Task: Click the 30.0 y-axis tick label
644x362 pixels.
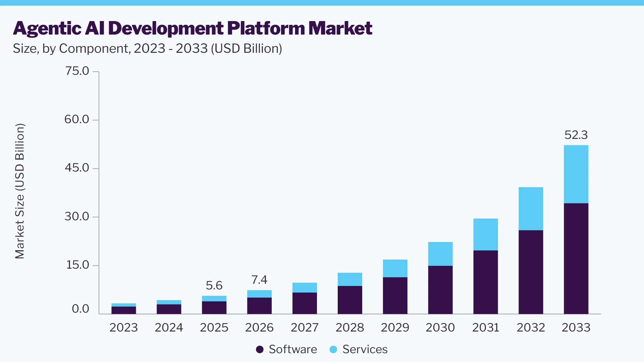Action: tap(77, 217)
